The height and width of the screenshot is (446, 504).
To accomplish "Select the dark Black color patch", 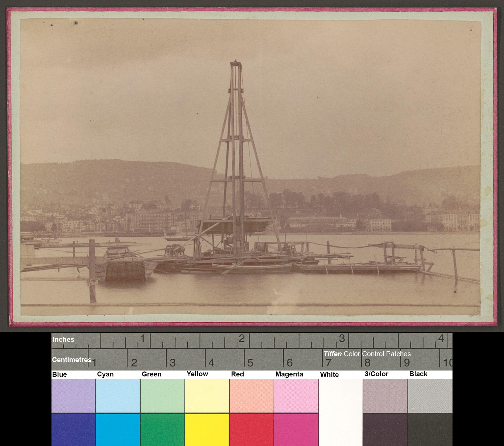I will 430,430.
